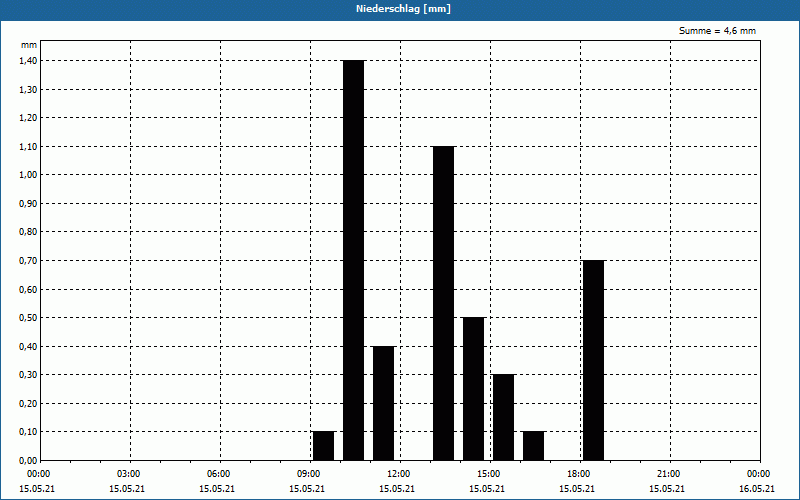Select the 0,10 mm bar just after 09:00
Image resolution: width=800 pixels, height=500 pixels.
[x=323, y=446]
